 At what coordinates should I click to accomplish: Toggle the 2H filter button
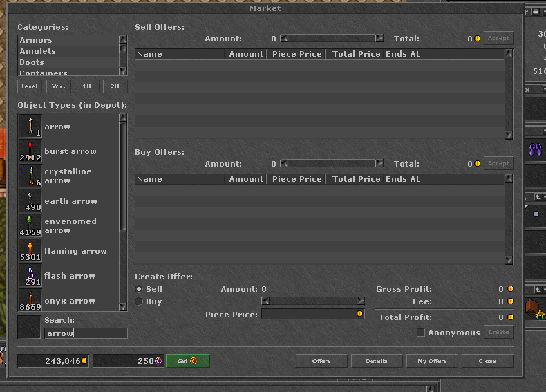(x=115, y=86)
